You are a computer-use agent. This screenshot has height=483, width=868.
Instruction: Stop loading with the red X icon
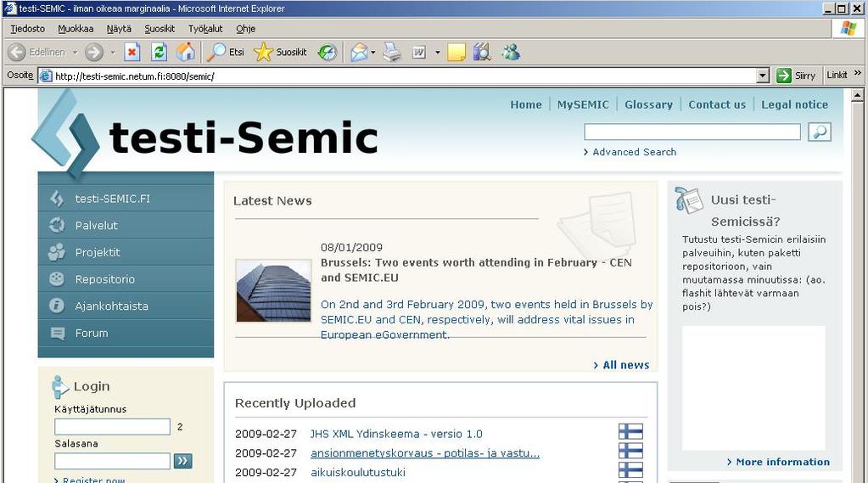[x=132, y=52]
